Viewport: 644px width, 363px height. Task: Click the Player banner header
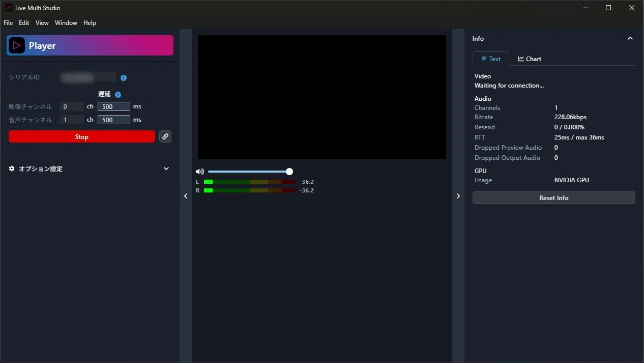(x=90, y=45)
